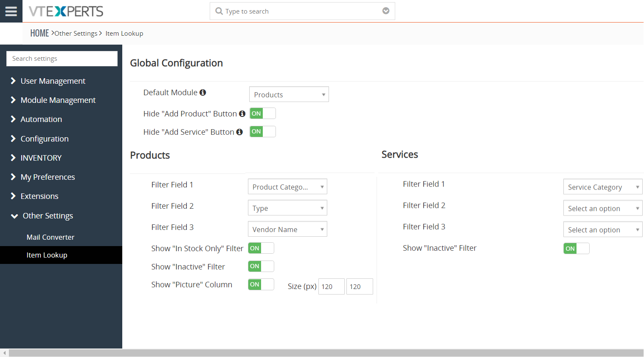Click the Products section heading
644x357 pixels.
tap(150, 155)
